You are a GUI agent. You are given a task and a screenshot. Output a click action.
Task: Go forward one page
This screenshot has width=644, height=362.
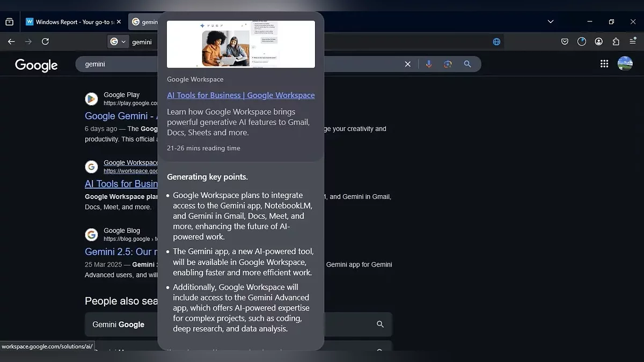click(x=28, y=41)
